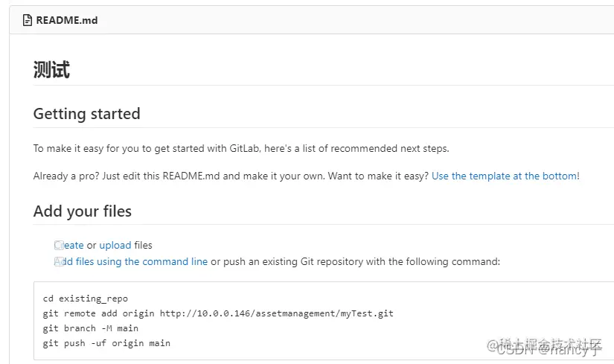Click the README.md file name

pos(66,20)
